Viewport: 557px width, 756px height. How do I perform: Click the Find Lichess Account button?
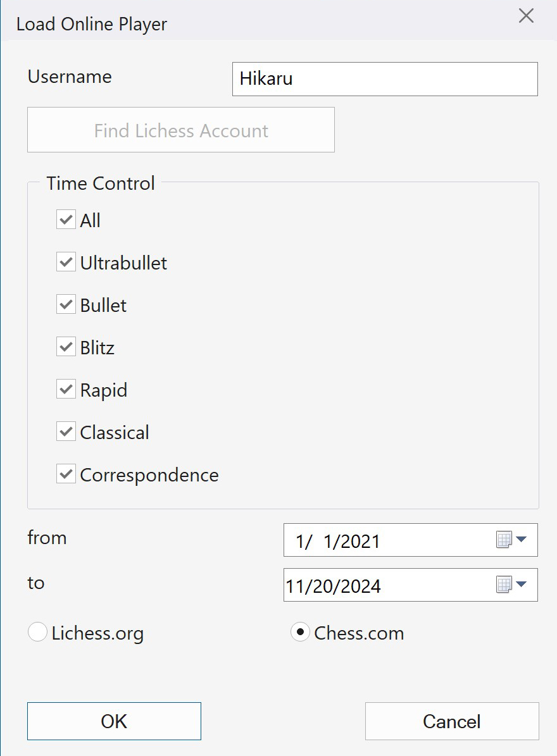[x=181, y=130]
